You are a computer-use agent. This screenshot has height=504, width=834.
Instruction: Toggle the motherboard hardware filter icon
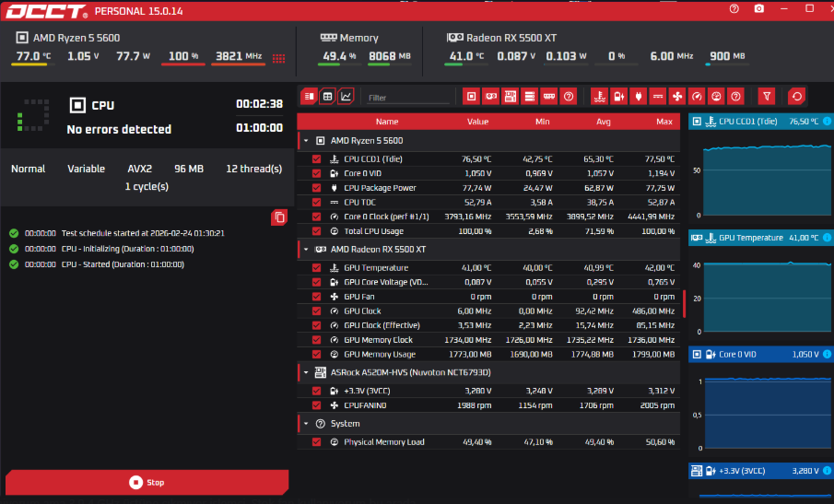(511, 96)
